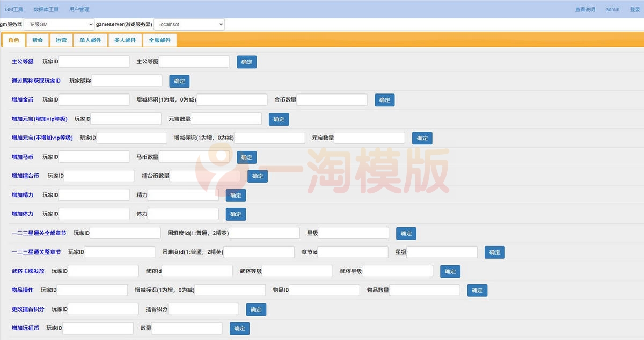The width and height of the screenshot is (644, 340).
Task: Select the 多人邮件 tab
Action: pyautogui.click(x=125, y=40)
